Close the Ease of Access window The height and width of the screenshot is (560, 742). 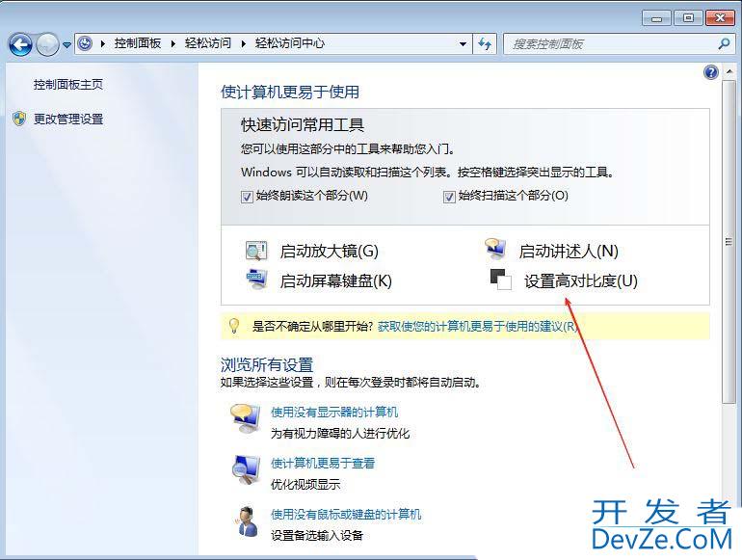point(720,18)
